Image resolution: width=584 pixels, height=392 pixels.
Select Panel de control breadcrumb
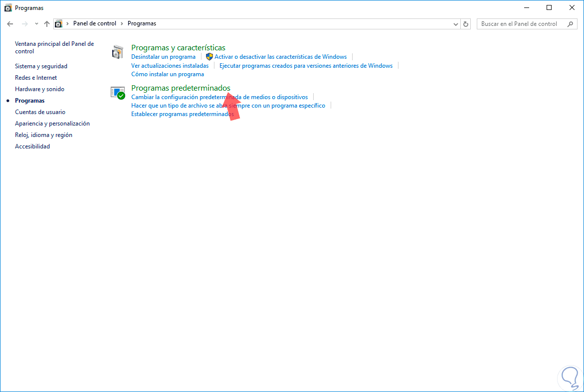[95, 23]
